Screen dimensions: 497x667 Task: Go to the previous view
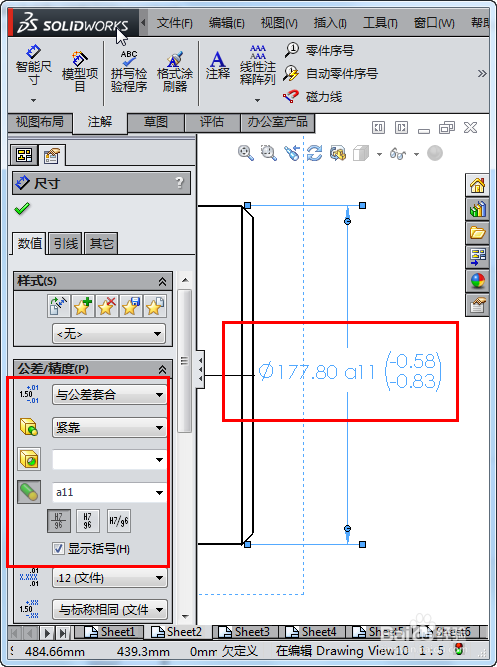click(x=292, y=153)
